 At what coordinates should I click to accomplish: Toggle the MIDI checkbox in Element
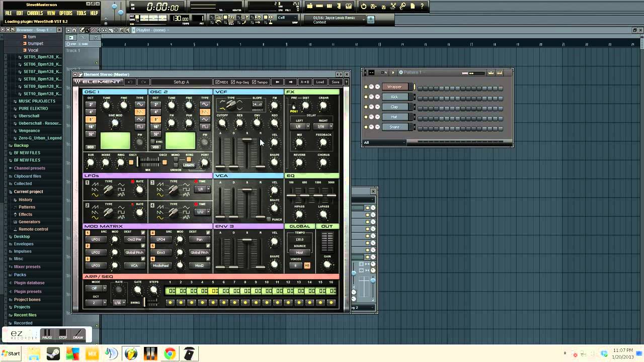[x=217, y=82]
